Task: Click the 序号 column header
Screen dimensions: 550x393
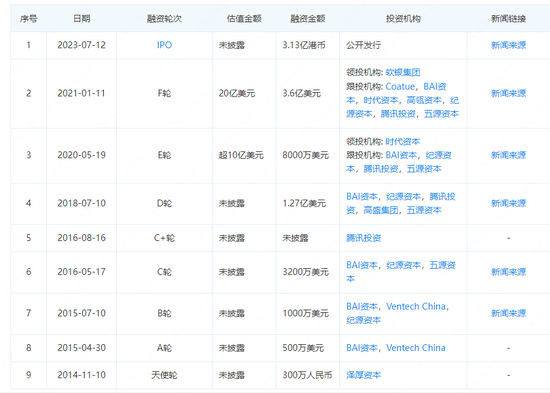Action: [28, 19]
